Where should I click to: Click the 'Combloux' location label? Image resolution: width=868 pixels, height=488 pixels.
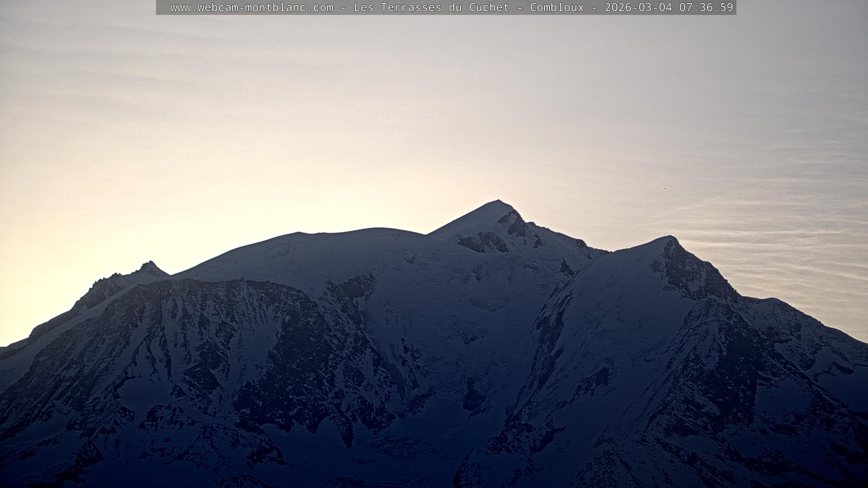pyautogui.click(x=557, y=7)
